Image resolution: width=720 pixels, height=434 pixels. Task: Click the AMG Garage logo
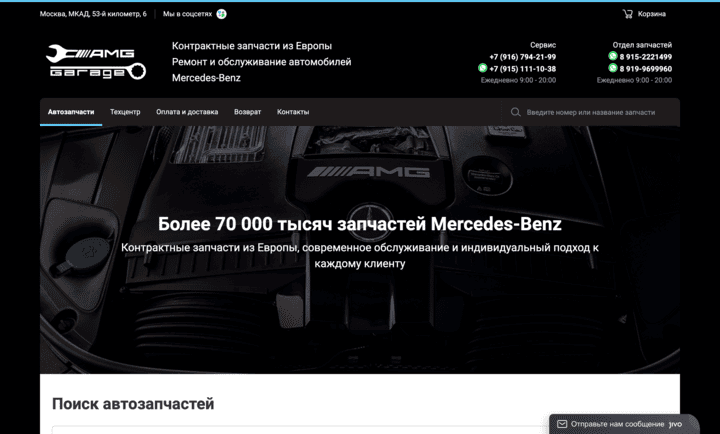(96, 62)
